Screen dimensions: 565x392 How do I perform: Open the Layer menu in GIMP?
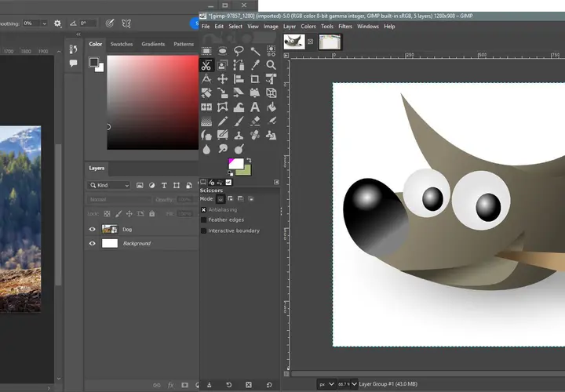[290, 27]
